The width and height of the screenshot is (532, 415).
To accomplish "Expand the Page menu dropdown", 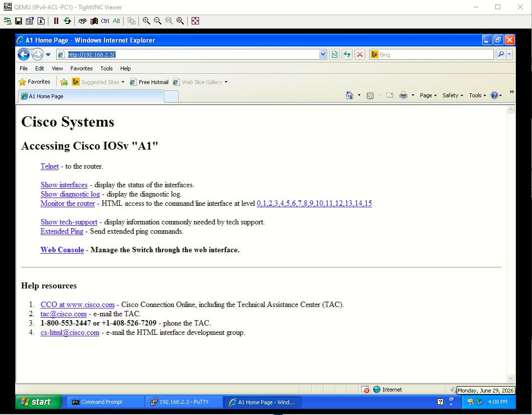I will [428, 96].
